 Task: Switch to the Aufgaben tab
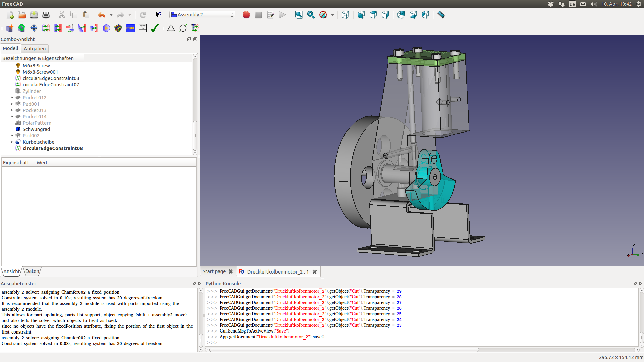point(35,49)
